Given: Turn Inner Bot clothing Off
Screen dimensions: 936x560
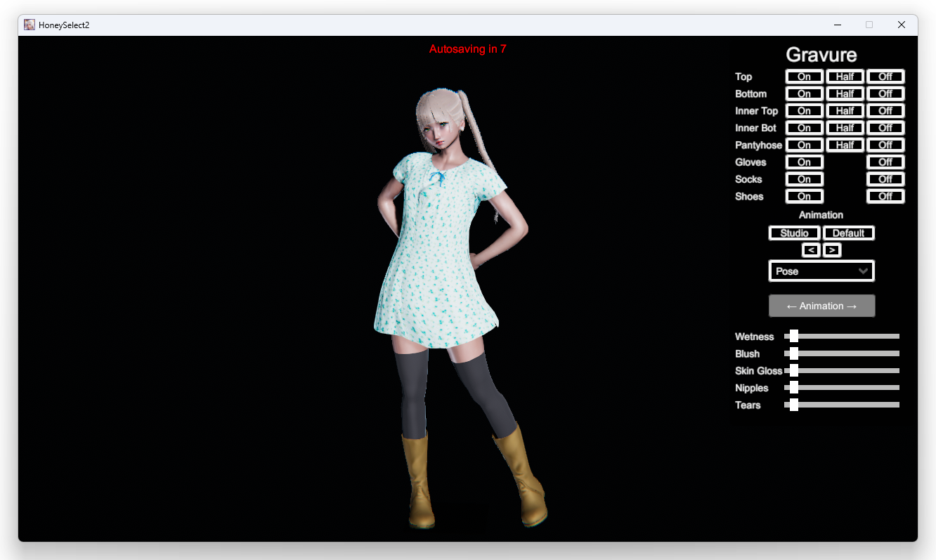Looking at the screenshot, I should tap(885, 128).
